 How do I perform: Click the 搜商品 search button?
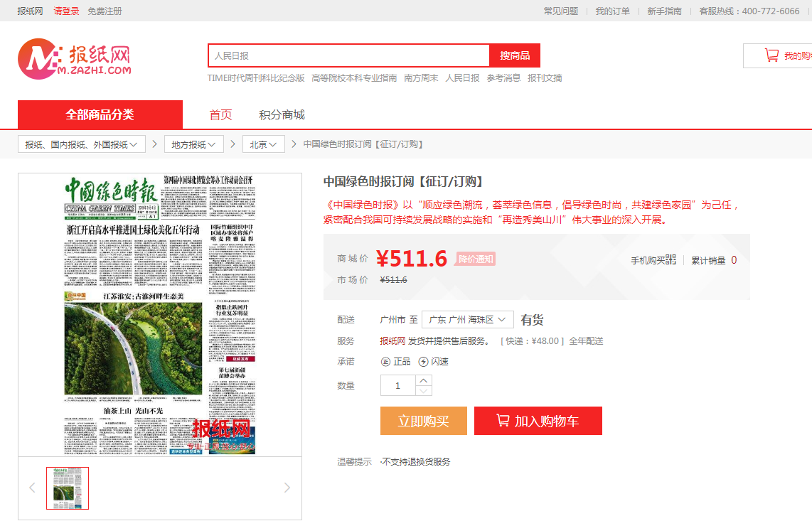[x=515, y=55]
